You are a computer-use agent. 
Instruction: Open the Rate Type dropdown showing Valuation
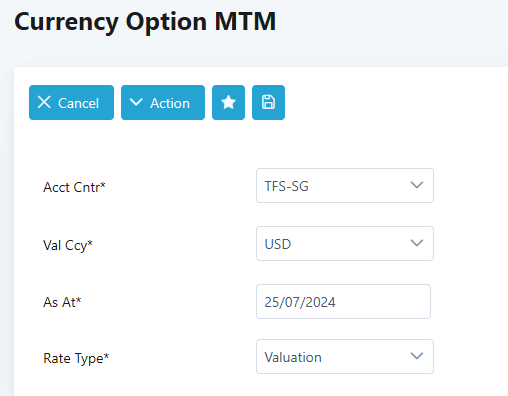345,357
